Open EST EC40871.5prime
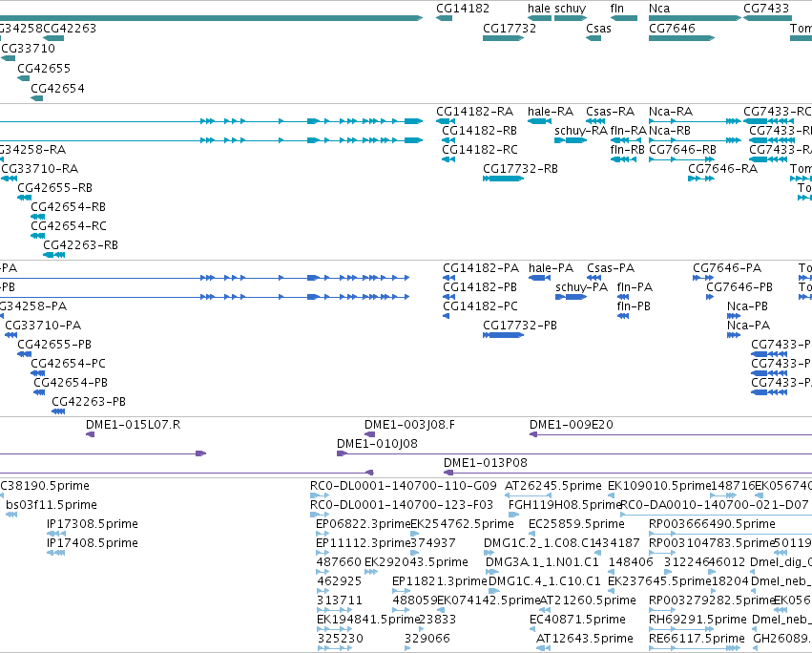 [x=577, y=620]
